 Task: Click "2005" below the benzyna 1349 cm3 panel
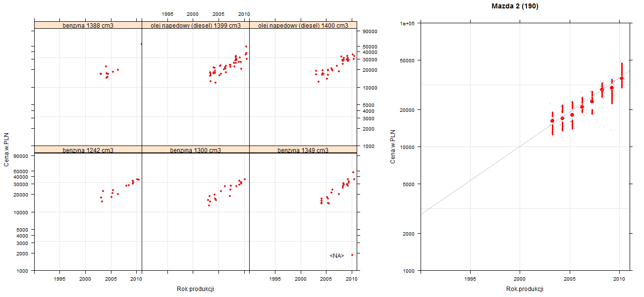(x=326, y=279)
